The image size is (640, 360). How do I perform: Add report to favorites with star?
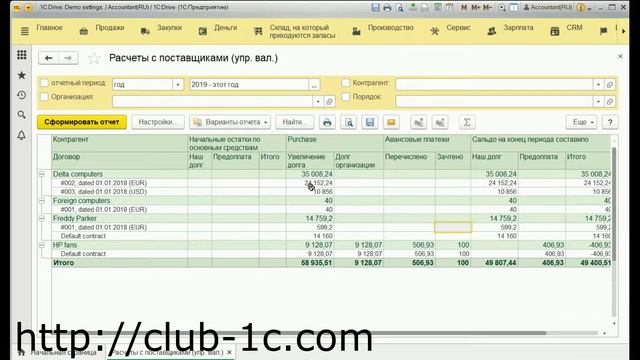coord(94,58)
